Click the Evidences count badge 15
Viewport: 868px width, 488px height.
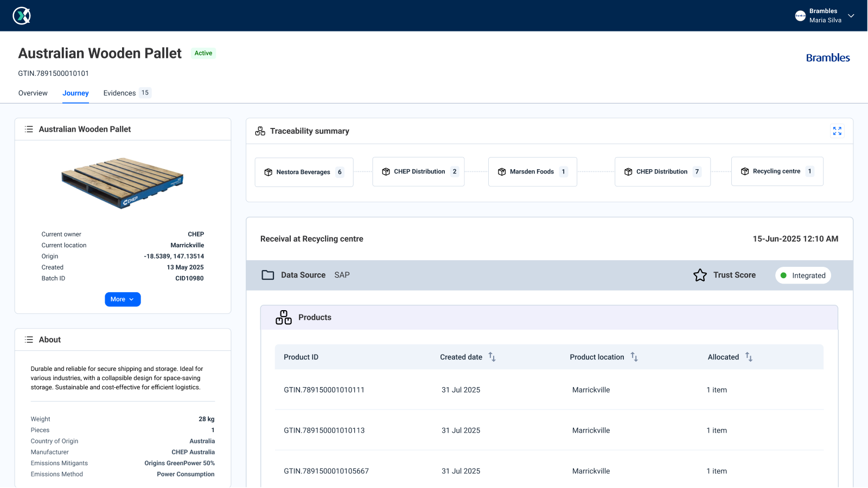click(145, 93)
